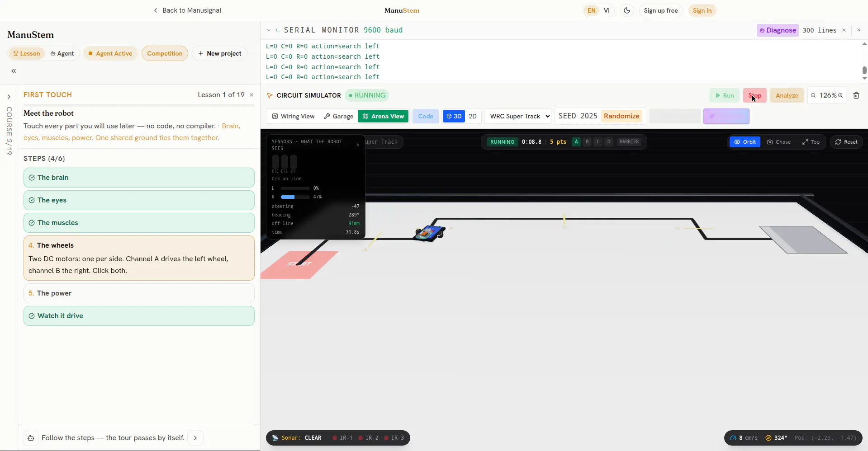This screenshot has height=451, width=868.
Task: Close the First Touch lesson panel
Action: [x=251, y=95]
